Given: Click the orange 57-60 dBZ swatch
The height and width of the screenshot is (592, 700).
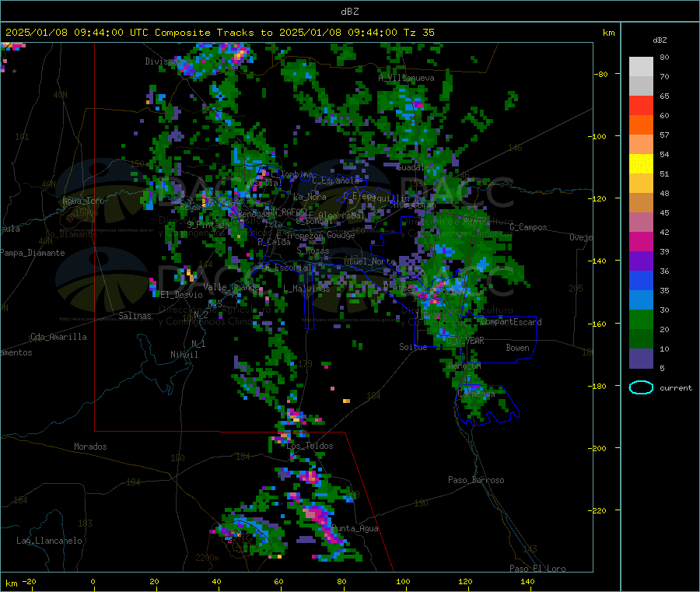Looking at the screenshot, I should click(641, 125).
